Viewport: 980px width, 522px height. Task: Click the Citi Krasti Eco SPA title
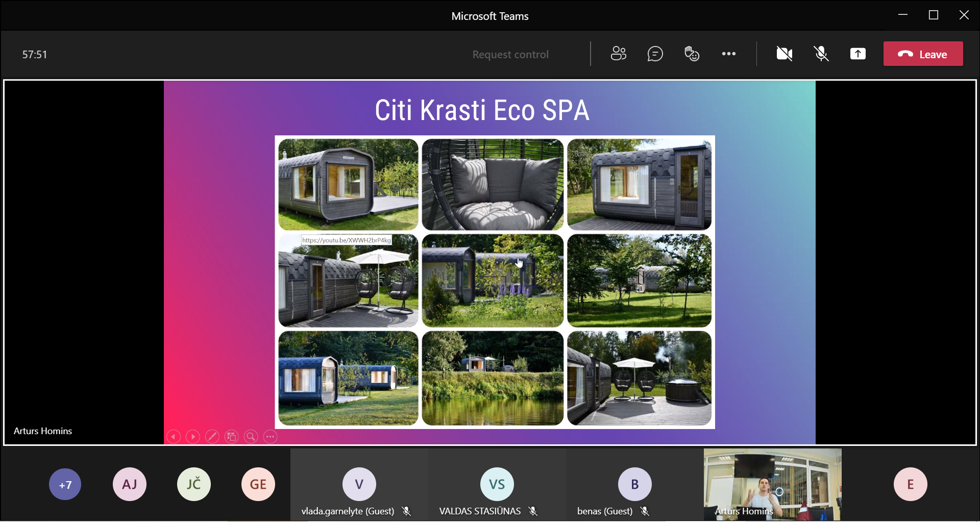482,110
